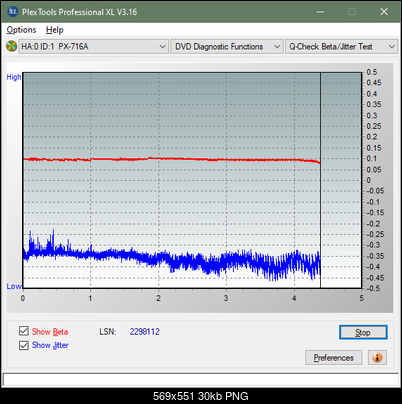Image resolution: width=402 pixels, height=404 pixels.
Task: Click the LSN value 2298112
Action: click(145, 332)
